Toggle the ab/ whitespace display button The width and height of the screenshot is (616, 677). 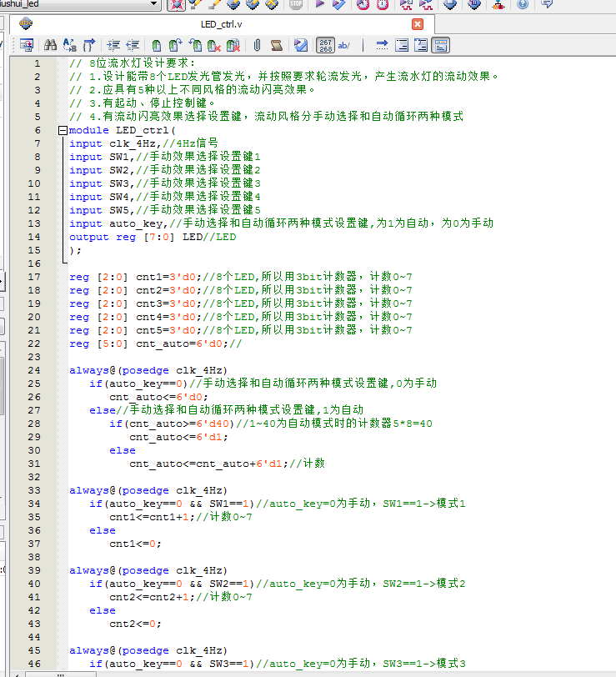point(344,45)
